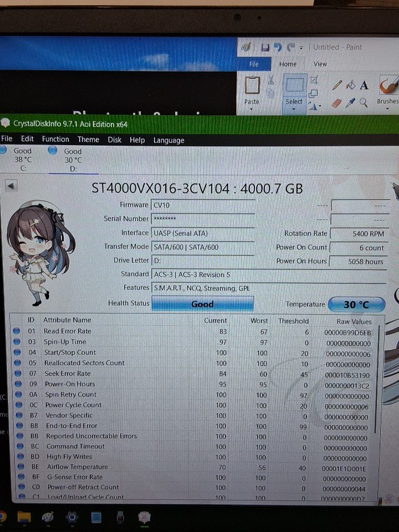Click the status dot for Airflow Temperature
399x532 pixels.
[x=21, y=467]
